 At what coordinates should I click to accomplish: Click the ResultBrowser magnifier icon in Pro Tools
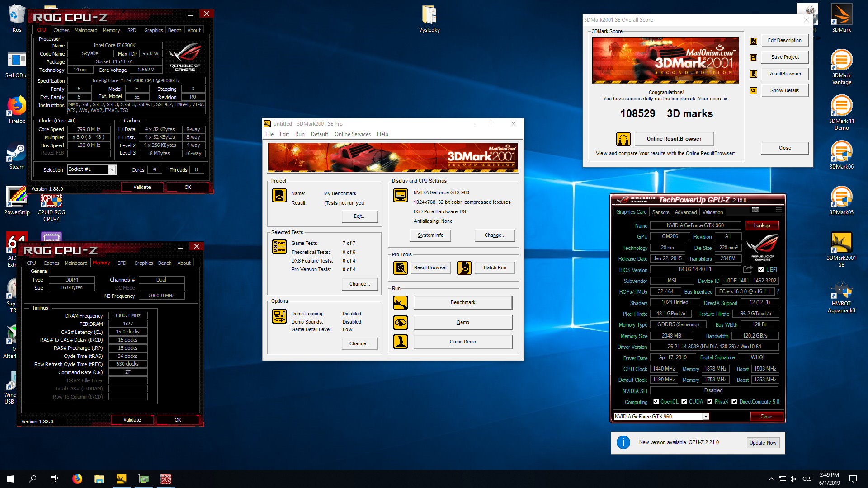401,268
